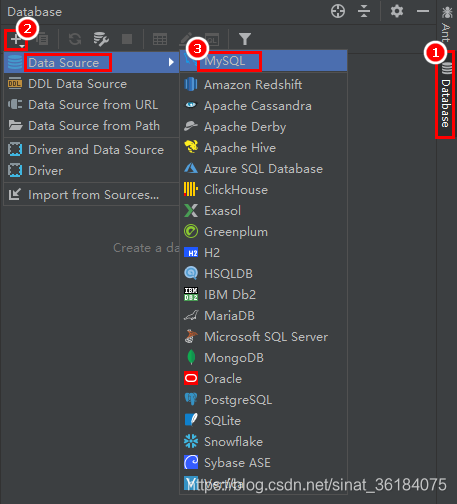
Task: Choose Data Source from URL
Action: [91, 105]
